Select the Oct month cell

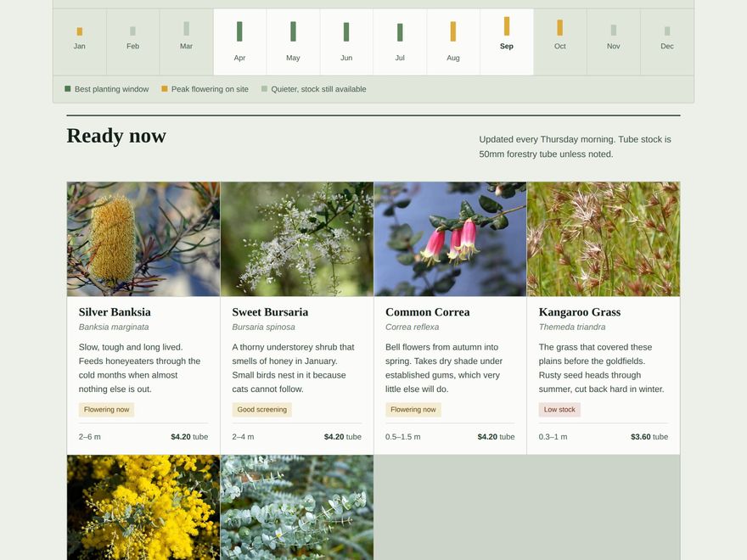click(559, 42)
